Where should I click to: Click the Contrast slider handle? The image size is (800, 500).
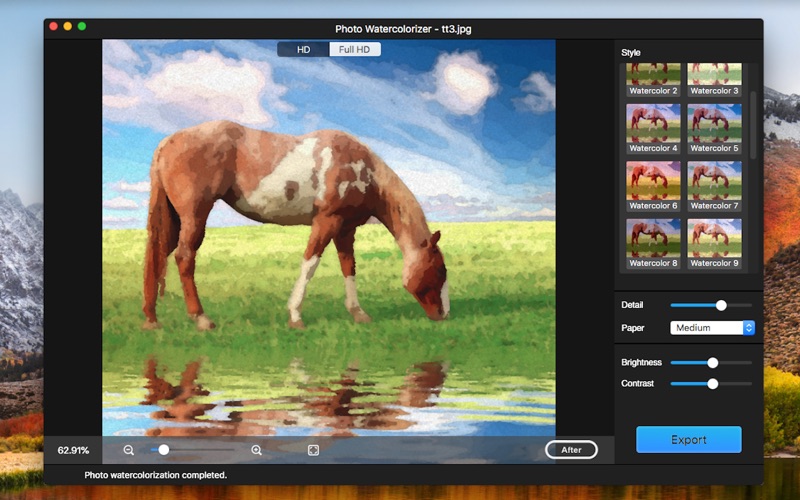713,383
